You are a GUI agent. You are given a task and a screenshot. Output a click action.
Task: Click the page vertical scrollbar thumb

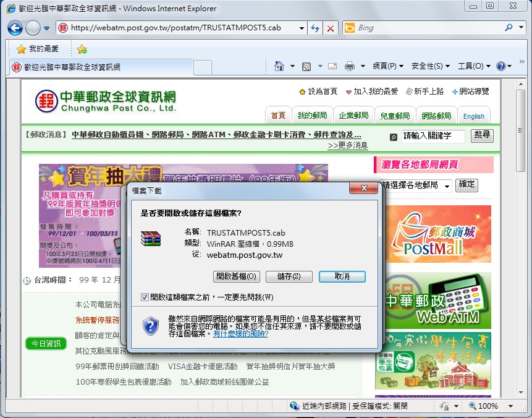pos(520,130)
